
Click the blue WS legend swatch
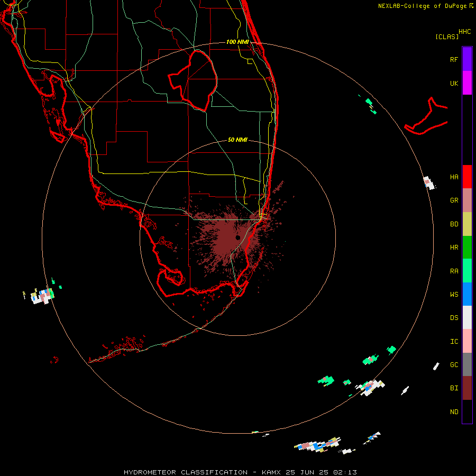pyautogui.click(x=467, y=294)
